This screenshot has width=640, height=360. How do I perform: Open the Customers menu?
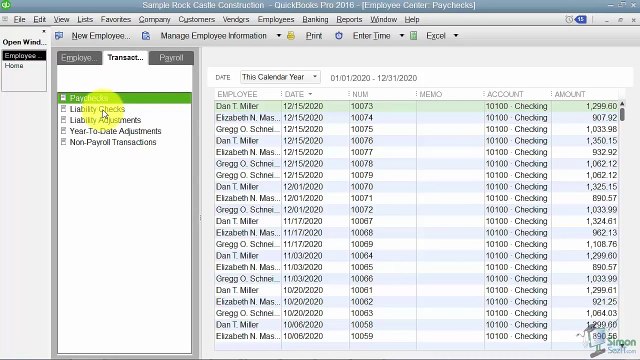196,20
